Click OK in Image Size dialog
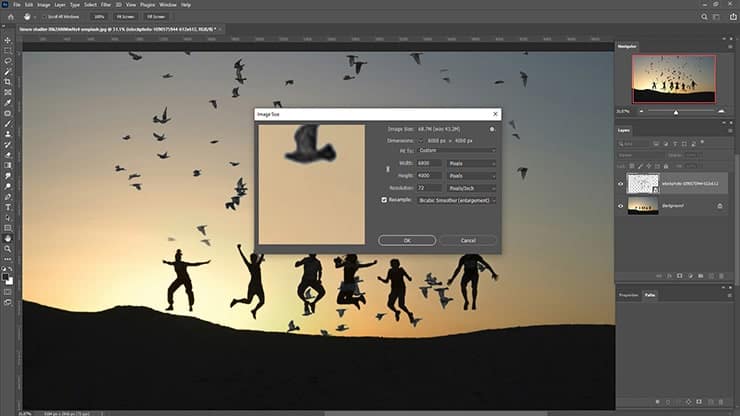740x416 pixels. 407,240
